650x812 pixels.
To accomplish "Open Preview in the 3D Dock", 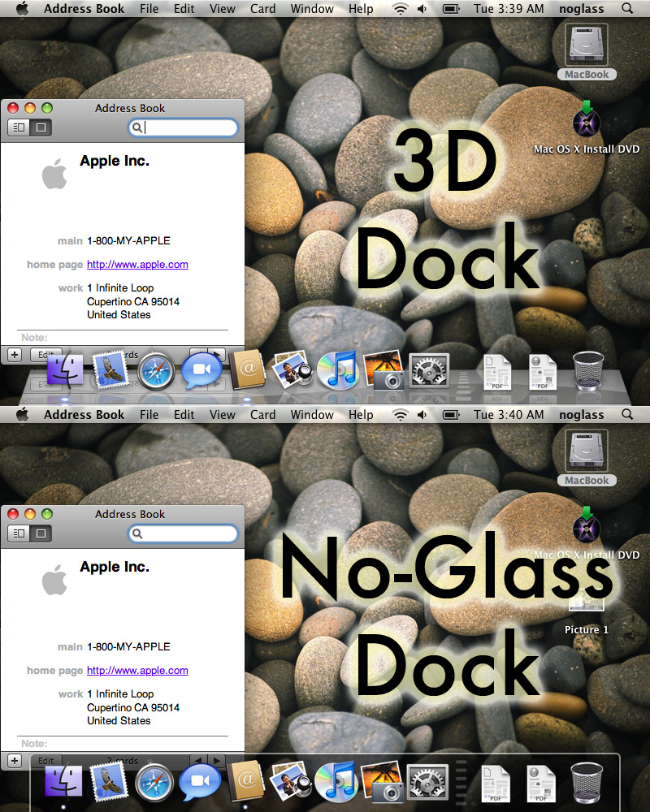I will pos(292,369).
